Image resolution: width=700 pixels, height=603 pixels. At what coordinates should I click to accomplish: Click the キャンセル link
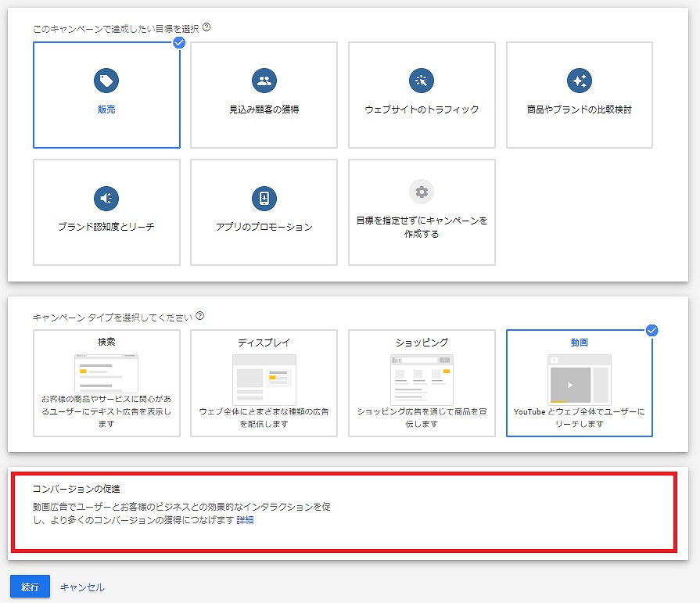click(x=82, y=587)
